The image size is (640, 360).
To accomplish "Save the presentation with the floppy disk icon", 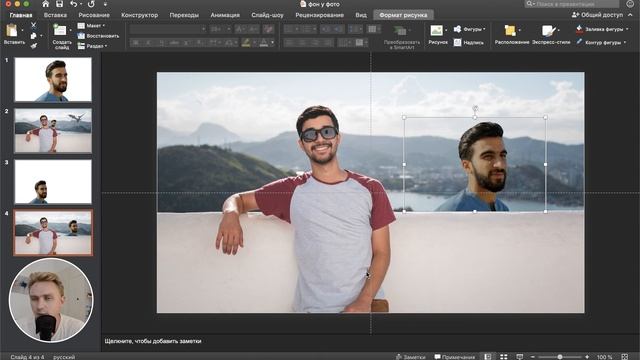I will tap(60, 4).
